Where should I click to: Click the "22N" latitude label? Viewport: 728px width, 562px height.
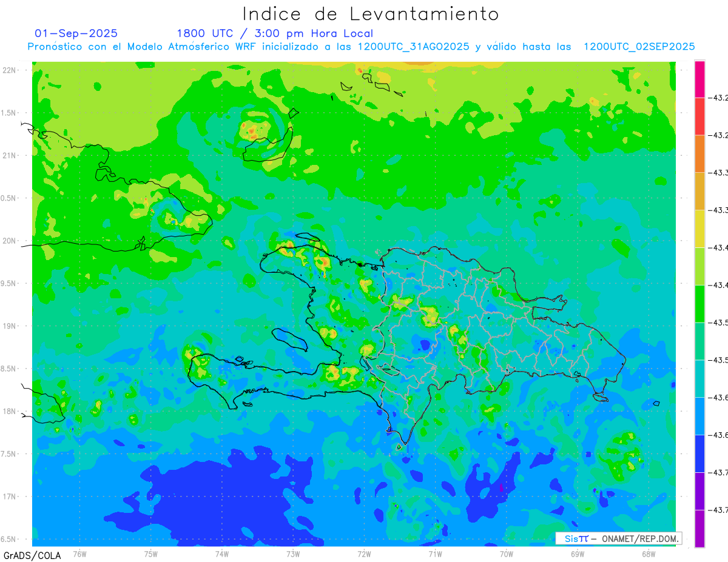(x=10, y=70)
